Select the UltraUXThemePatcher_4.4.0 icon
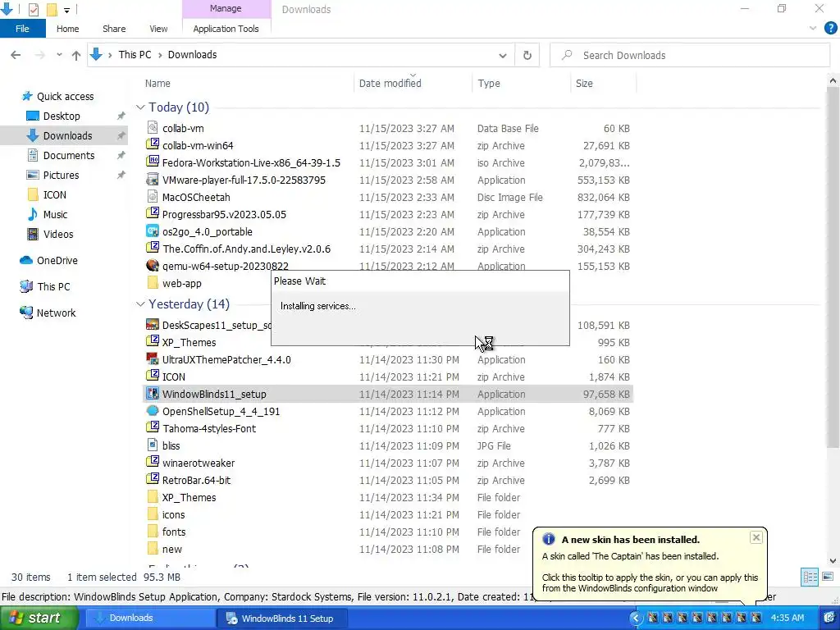 [x=153, y=359]
